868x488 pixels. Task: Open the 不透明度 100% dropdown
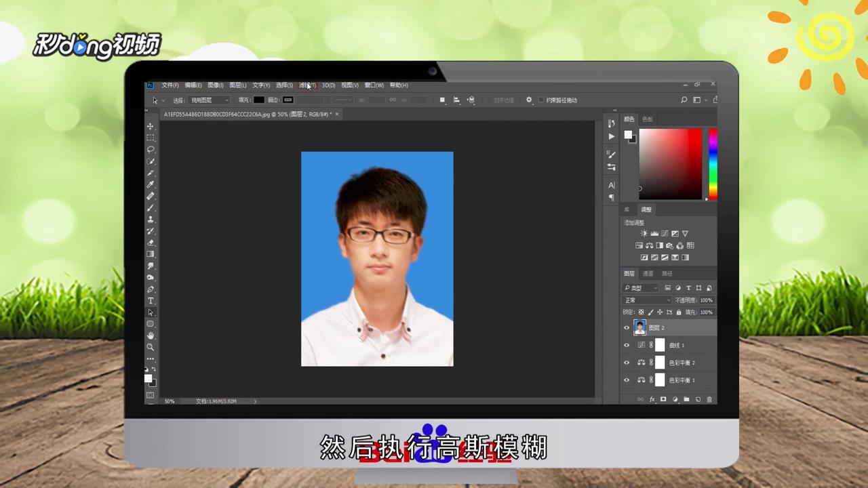click(706, 300)
